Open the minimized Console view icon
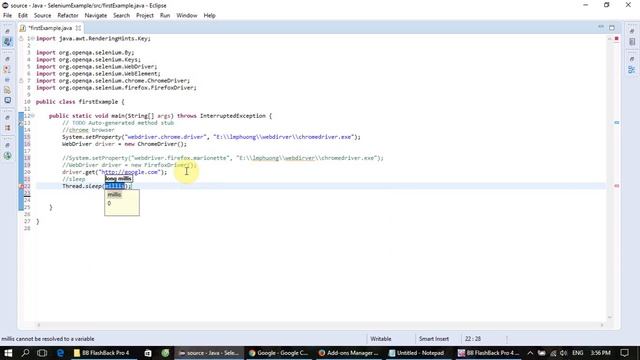This screenshot has height=360, width=640. pos(7,100)
